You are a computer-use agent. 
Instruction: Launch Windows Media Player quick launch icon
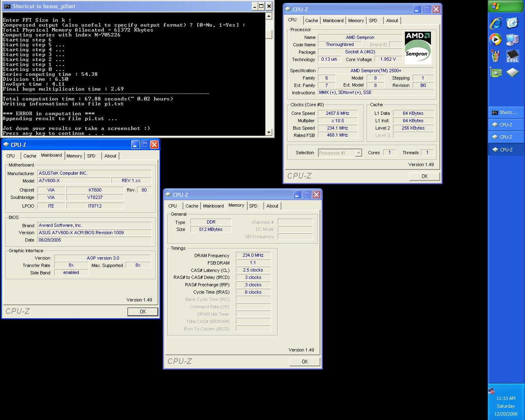click(496, 39)
